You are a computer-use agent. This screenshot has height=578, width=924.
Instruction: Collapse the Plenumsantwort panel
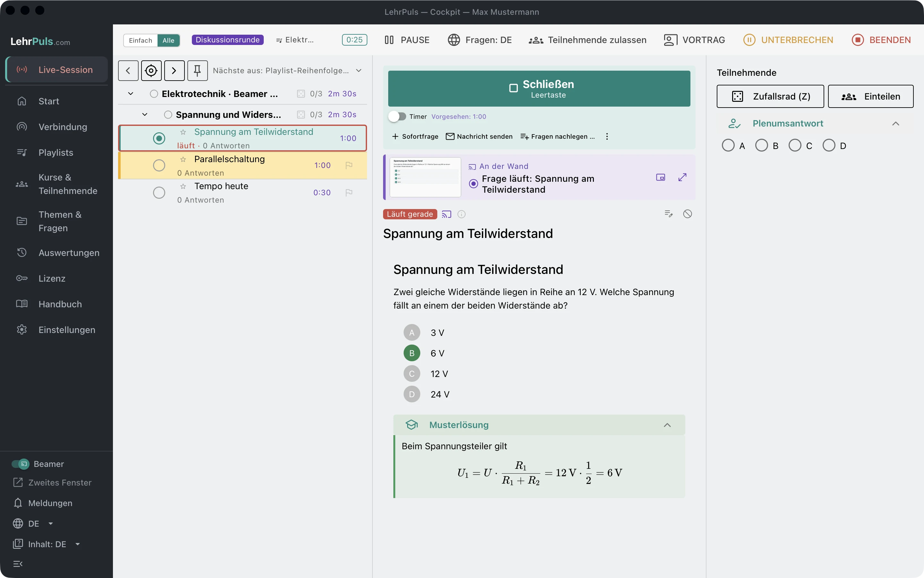895,124
